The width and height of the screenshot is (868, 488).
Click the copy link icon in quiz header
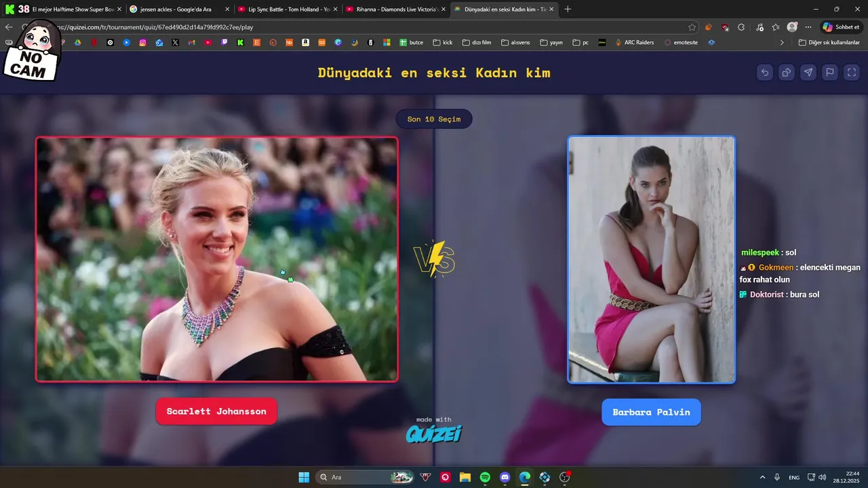787,73
